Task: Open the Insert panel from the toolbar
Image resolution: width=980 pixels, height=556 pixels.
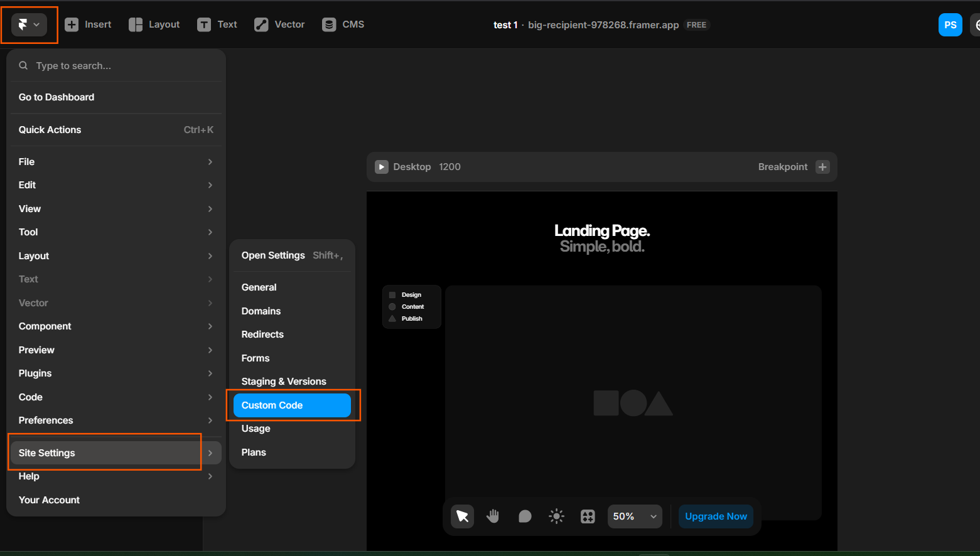Action: [x=89, y=24]
